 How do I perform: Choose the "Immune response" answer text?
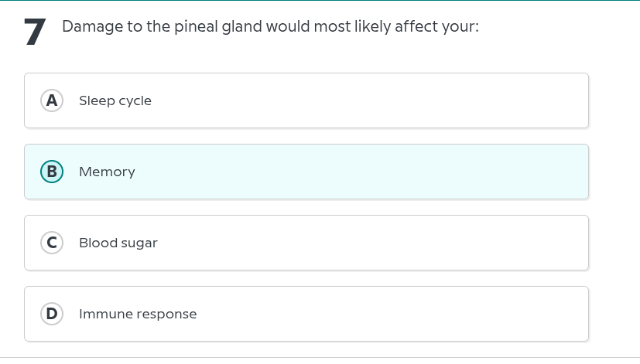(x=138, y=314)
